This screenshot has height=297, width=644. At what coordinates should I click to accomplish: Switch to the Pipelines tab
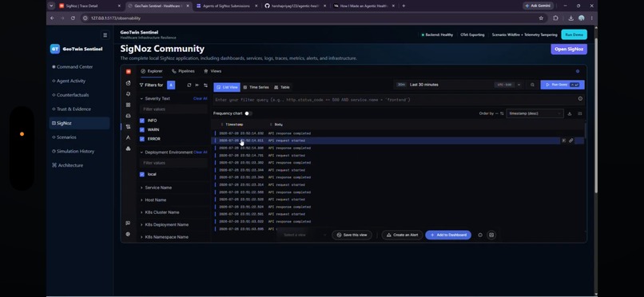(183, 71)
